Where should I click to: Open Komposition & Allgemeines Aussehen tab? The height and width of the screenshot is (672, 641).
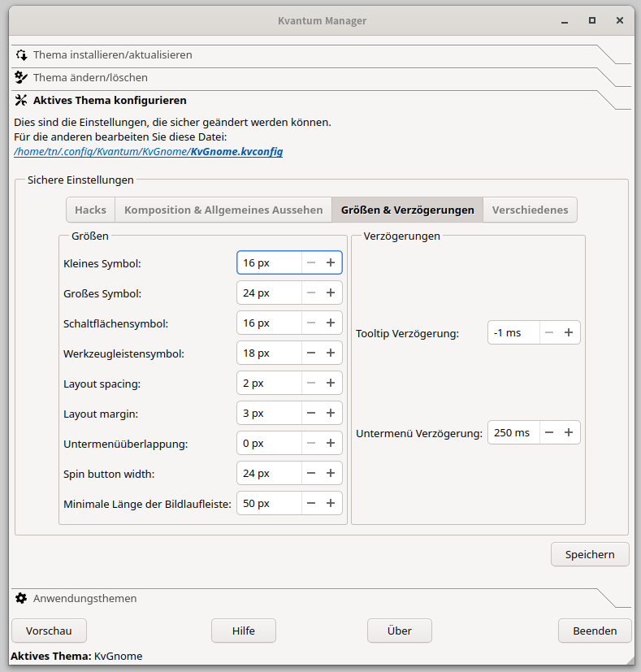pyautogui.click(x=223, y=210)
